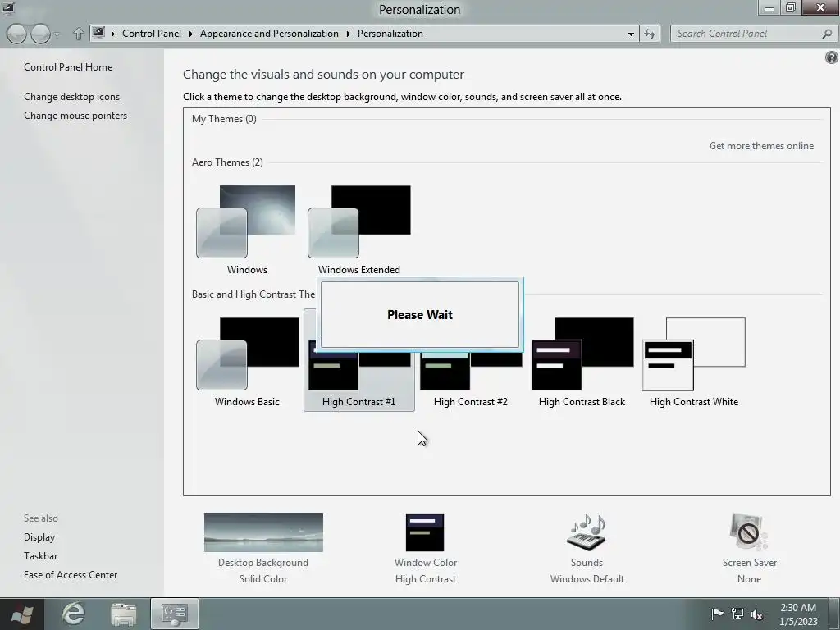This screenshot has height=630, width=840.
Task: Open Desktop Background picture settings
Action: (x=263, y=532)
